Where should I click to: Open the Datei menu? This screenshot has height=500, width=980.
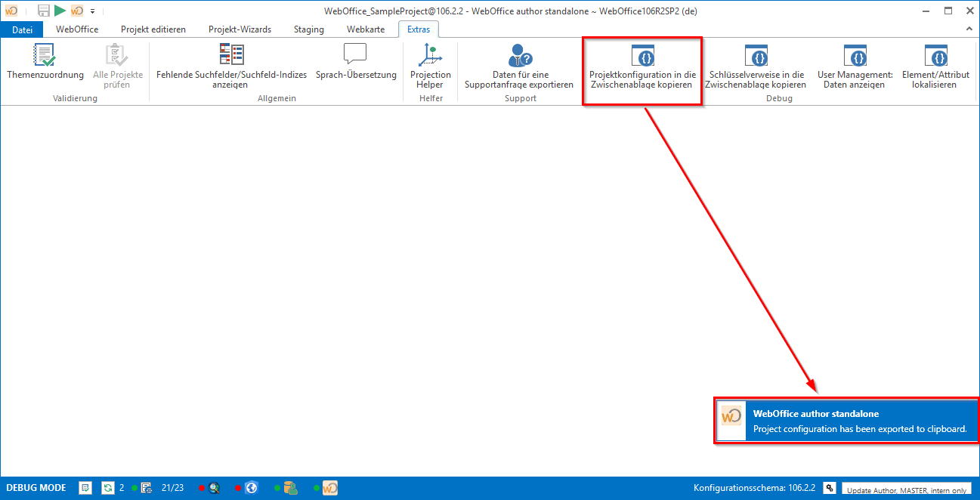tap(23, 29)
